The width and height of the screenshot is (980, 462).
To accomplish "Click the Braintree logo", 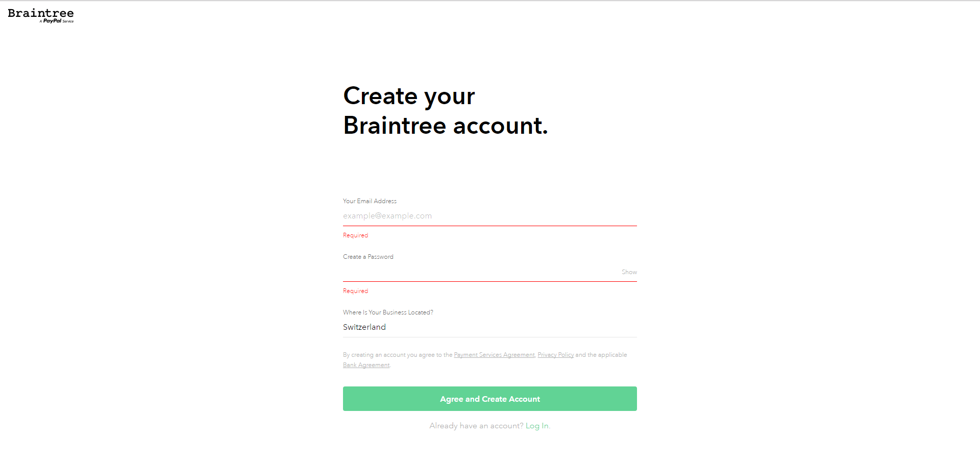I will [x=40, y=12].
